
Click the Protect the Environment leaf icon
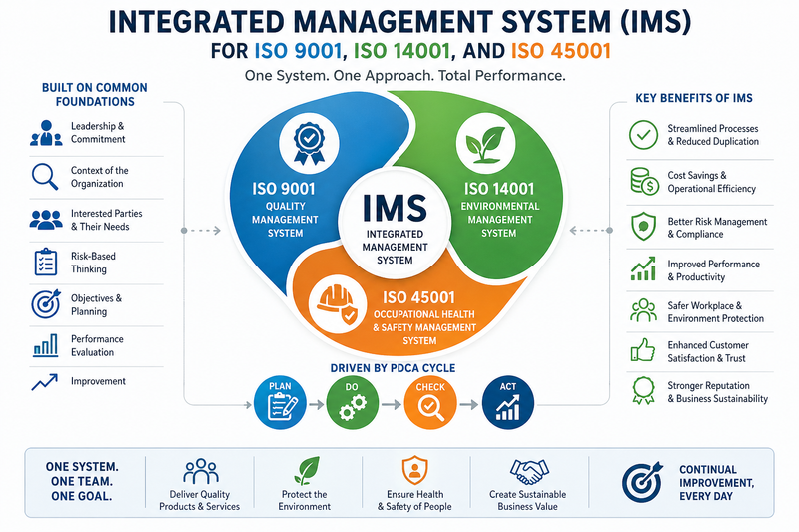coord(307,471)
